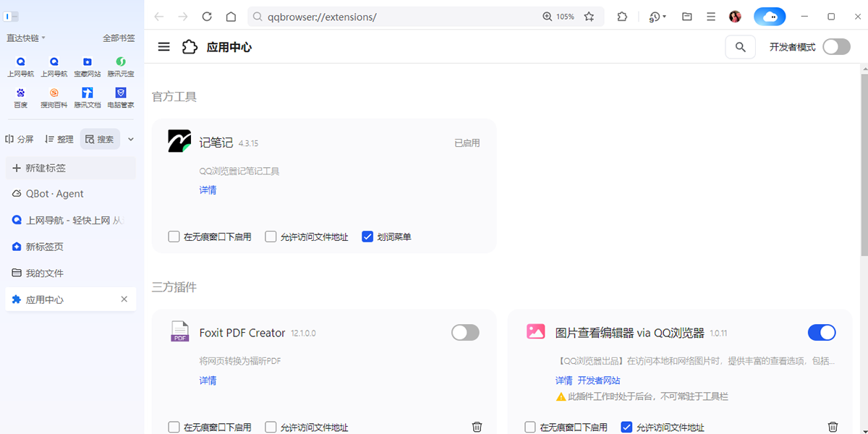This screenshot has width=868, height=434.
Task: Open the history dropdown arrow
Action: pyautogui.click(x=664, y=17)
